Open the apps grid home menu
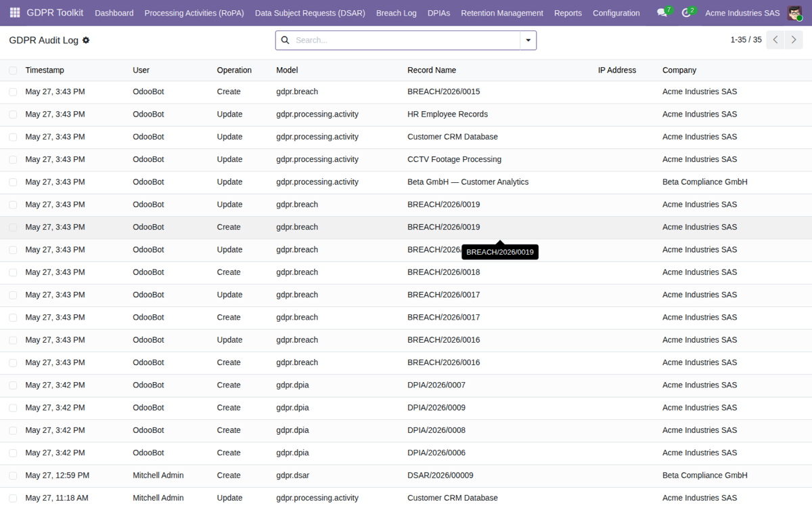 pyautogui.click(x=15, y=13)
